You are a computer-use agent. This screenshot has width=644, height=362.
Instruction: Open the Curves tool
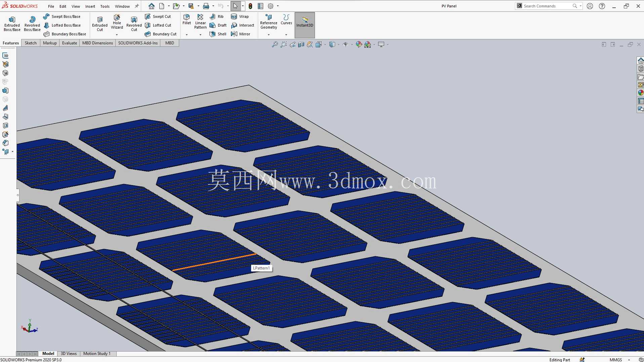286,20
